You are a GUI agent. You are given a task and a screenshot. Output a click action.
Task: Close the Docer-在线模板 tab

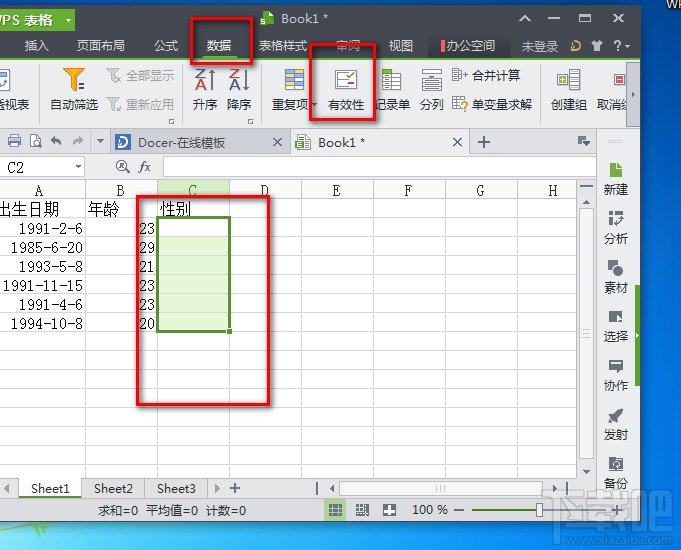pos(278,142)
